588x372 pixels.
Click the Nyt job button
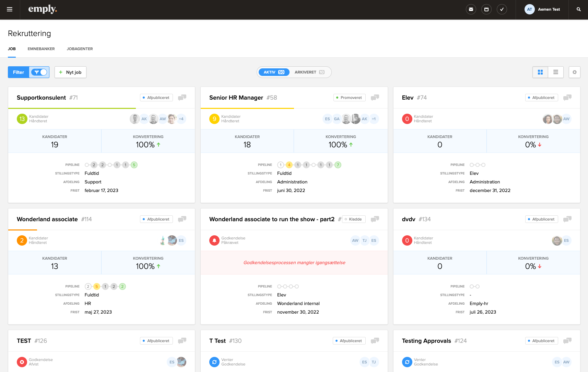click(x=70, y=72)
